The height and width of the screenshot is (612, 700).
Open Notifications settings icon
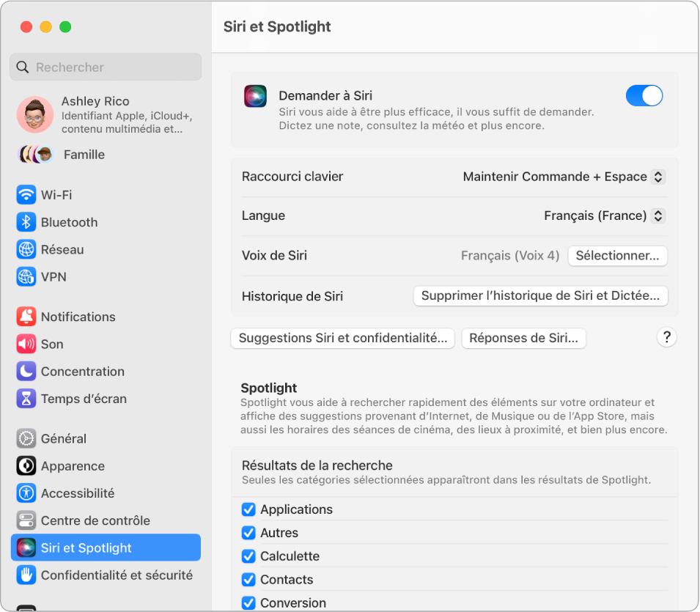[x=26, y=317]
